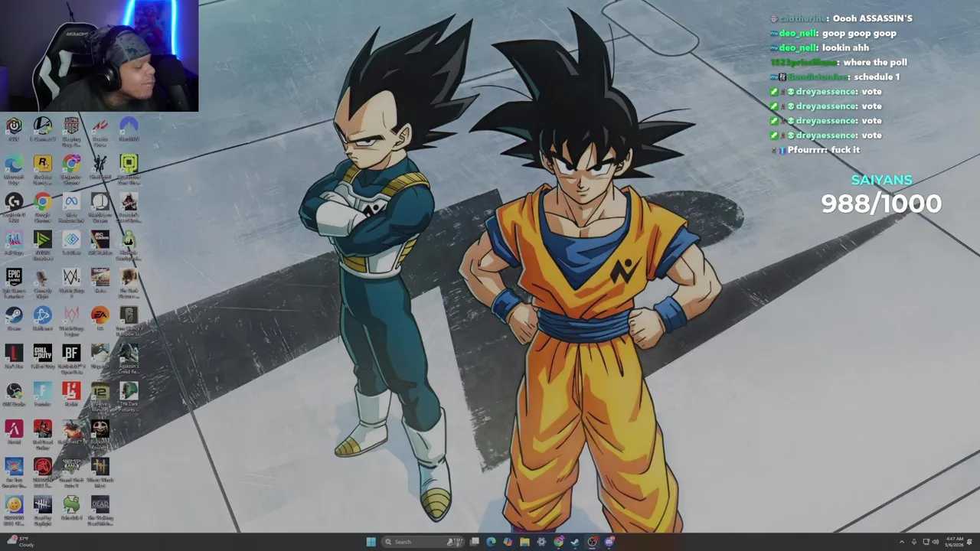Open the iCUE desktop shortcut
Screen dimensions: 980x551
pos(14,128)
